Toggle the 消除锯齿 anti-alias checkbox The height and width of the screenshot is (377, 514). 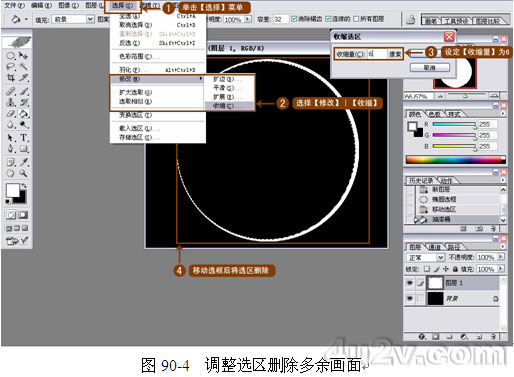point(294,19)
